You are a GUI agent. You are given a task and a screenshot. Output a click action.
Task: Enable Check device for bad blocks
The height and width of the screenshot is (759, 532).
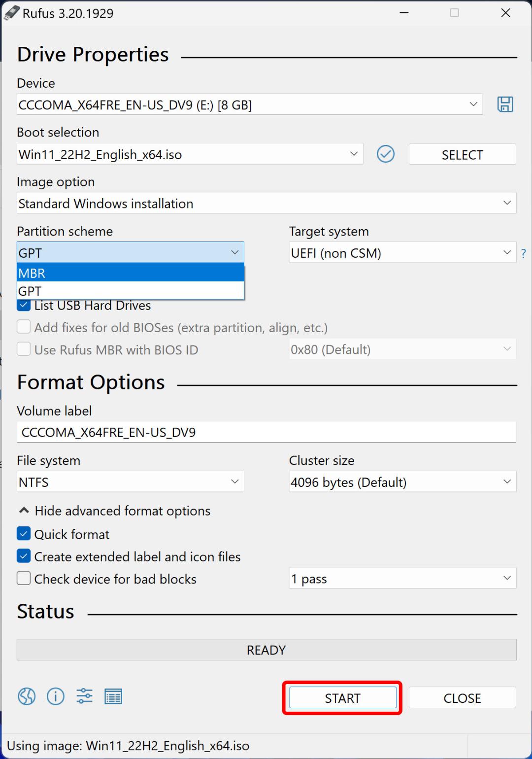24,579
